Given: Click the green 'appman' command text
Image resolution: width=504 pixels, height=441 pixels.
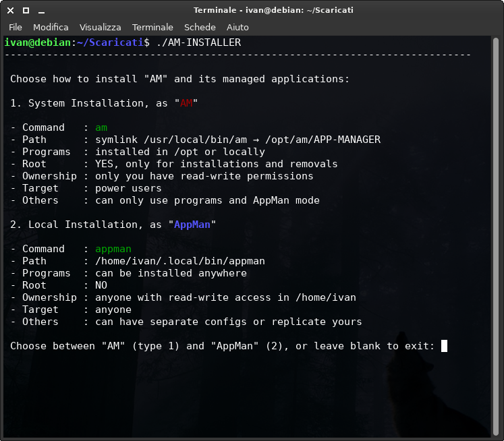Looking at the screenshot, I should point(113,249).
